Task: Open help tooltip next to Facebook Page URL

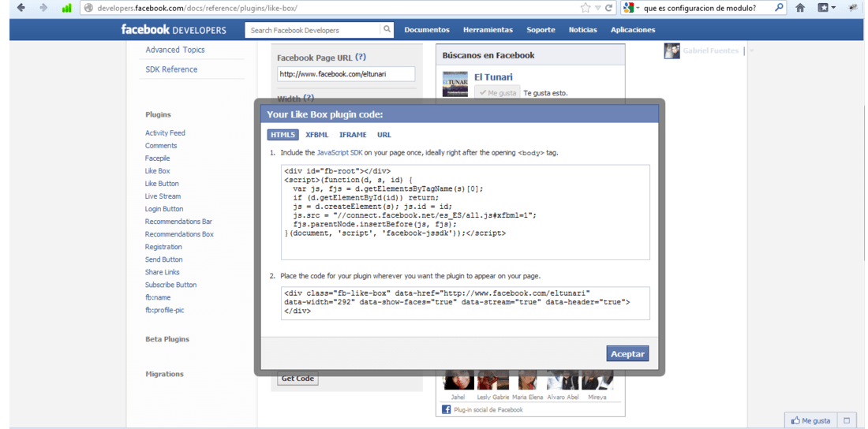Action: point(361,57)
